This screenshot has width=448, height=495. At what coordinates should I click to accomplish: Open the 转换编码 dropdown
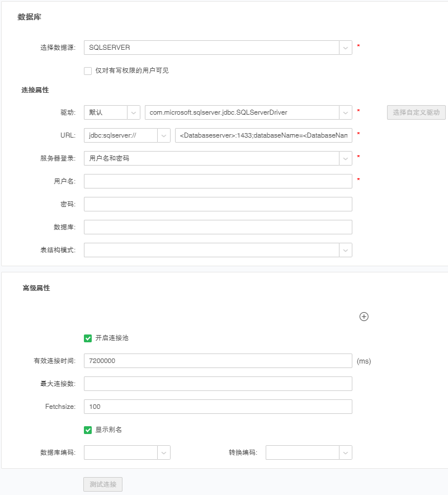click(309, 452)
